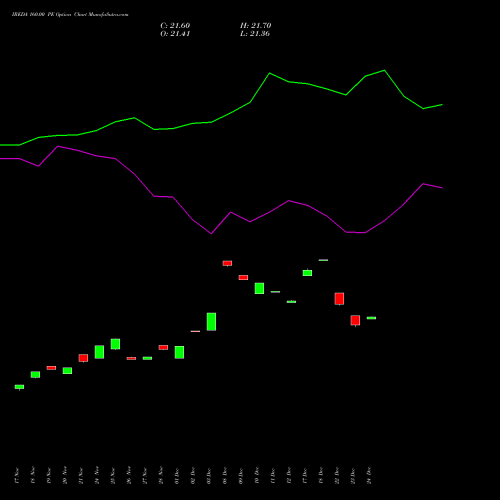Viewport: 500px width, 500px height.
Task: Click the last small green candlestick for 24 Dec
Action: click(371, 318)
